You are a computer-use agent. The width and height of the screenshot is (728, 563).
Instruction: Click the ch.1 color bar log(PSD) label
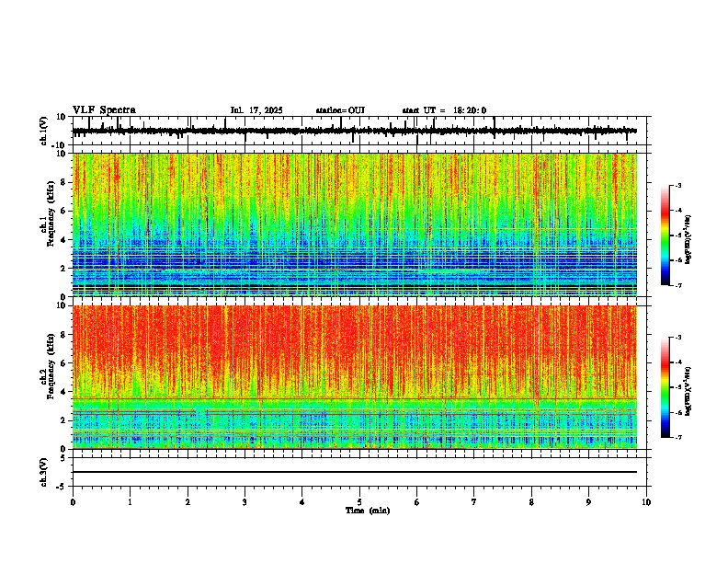(688, 239)
